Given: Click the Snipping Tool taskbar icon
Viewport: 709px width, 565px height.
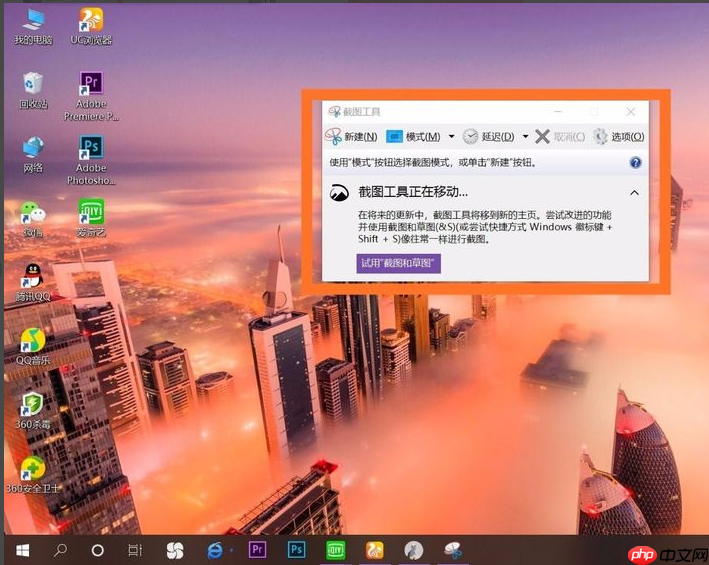Looking at the screenshot, I should (x=453, y=550).
